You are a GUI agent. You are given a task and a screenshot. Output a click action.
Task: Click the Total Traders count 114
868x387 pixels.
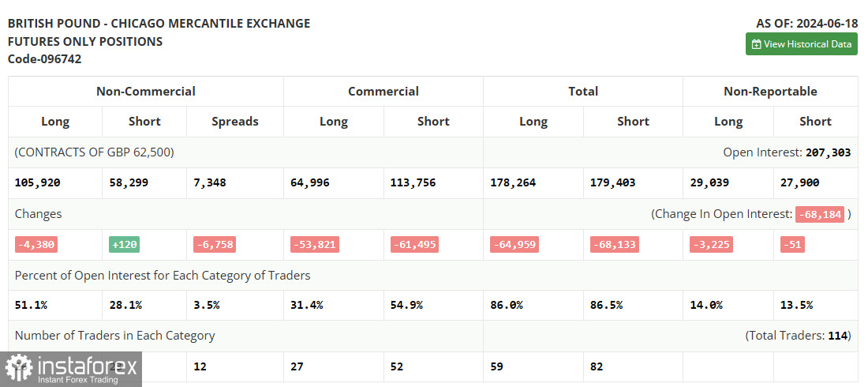coord(837,336)
